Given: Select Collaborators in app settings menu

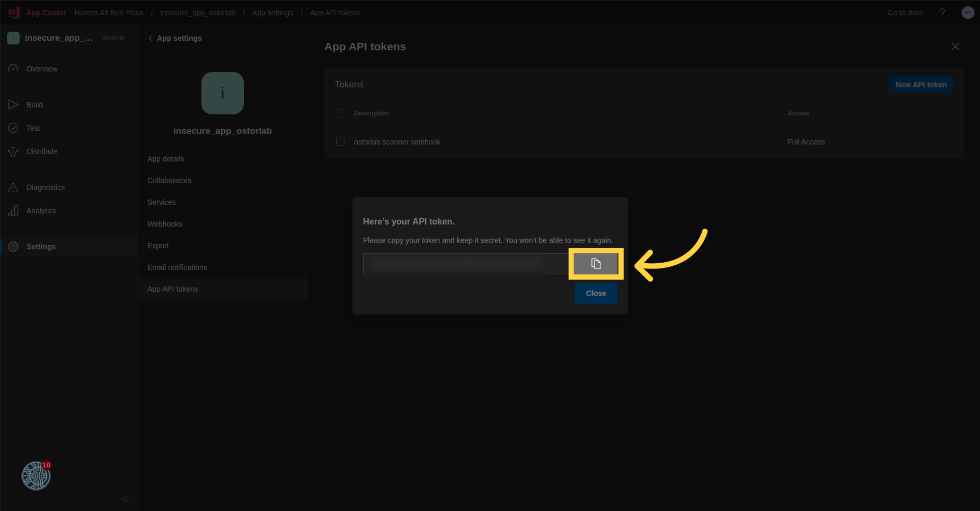Looking at the screenshot, I should tap(169, 181).
